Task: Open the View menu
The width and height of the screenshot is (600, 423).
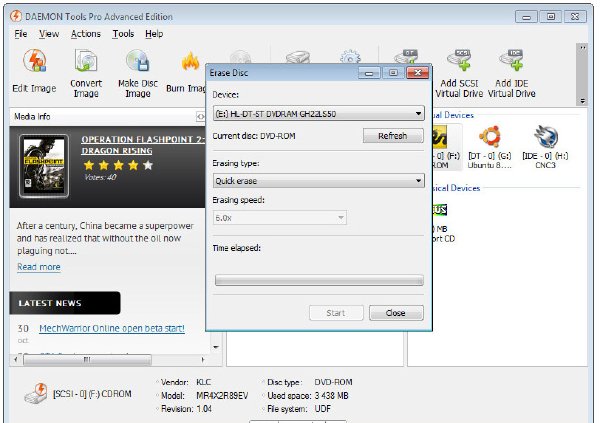Action: [49, 34]
